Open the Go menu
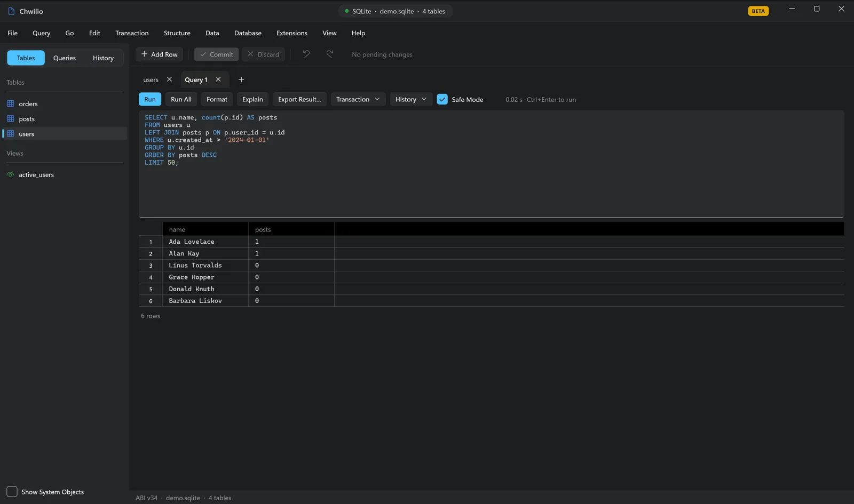The height and width of the screenshot is (504, 854). pos(69,33)
